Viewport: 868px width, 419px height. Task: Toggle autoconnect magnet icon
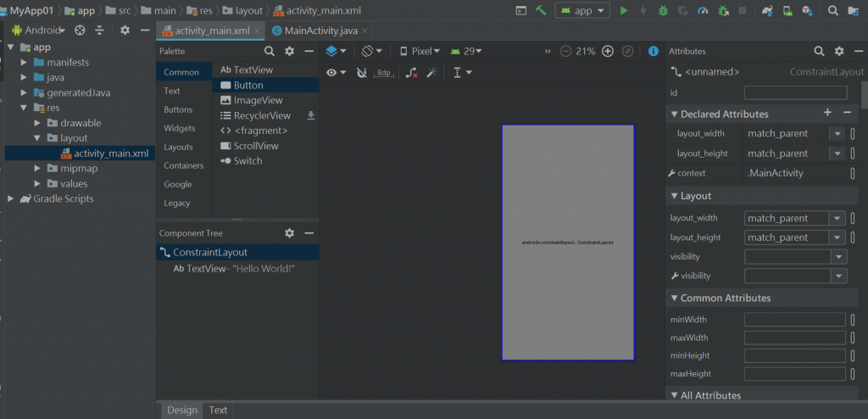pyautogui.click(x=362, y=73)
